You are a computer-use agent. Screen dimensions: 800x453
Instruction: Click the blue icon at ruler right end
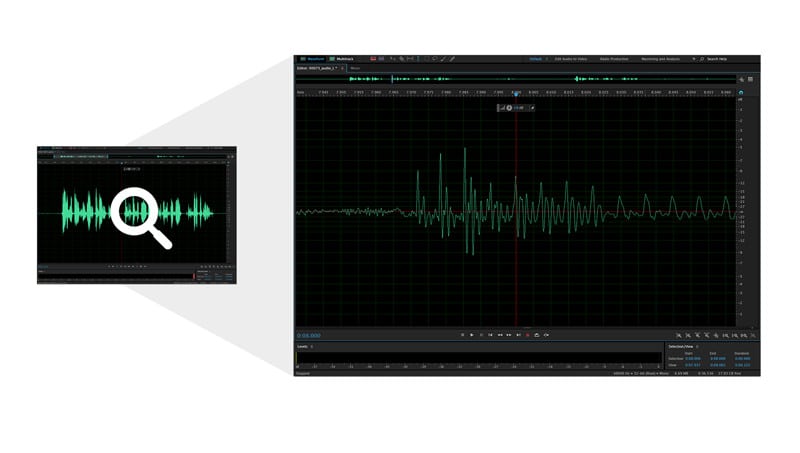click(741, 92)
